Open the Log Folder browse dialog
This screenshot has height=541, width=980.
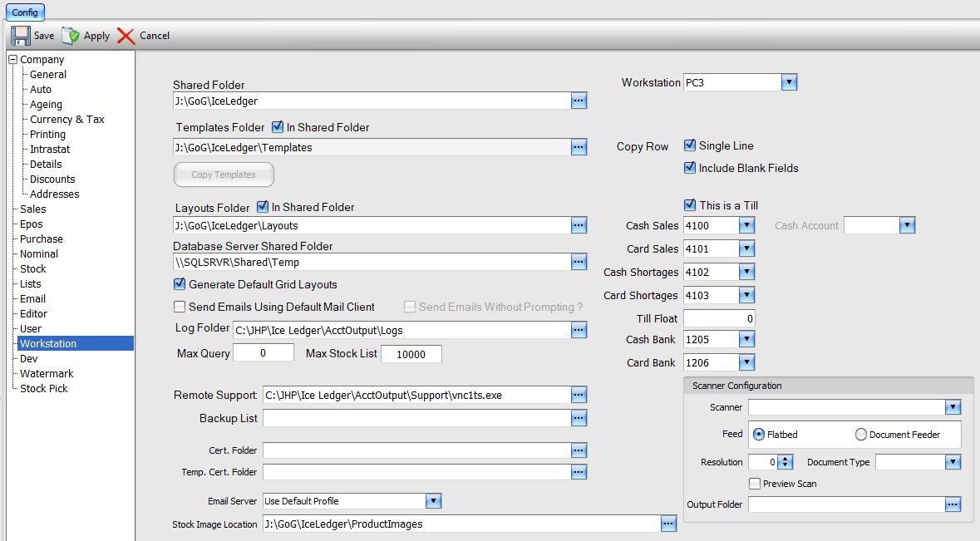[x=579, y=330]
